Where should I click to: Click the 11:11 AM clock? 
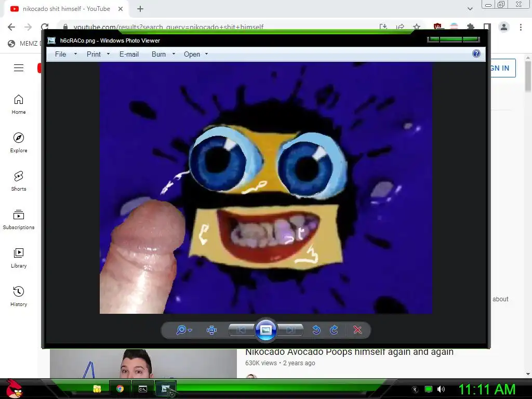coord(487,389)
